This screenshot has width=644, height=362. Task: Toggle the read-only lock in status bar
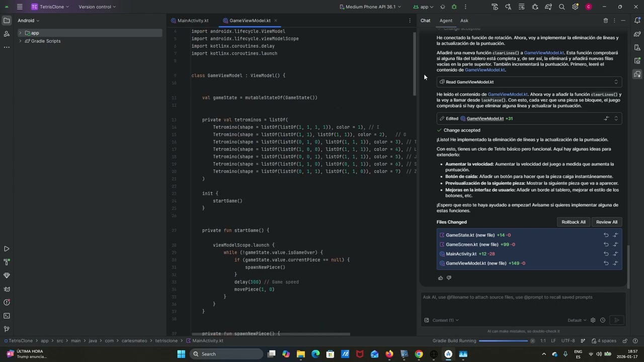click(x=625, y=341)
